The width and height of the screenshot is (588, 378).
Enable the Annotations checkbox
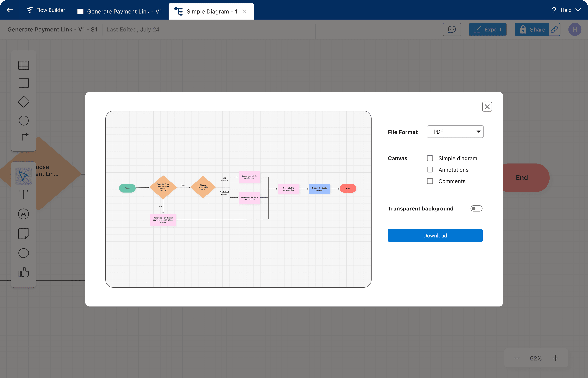pos(430,170)
